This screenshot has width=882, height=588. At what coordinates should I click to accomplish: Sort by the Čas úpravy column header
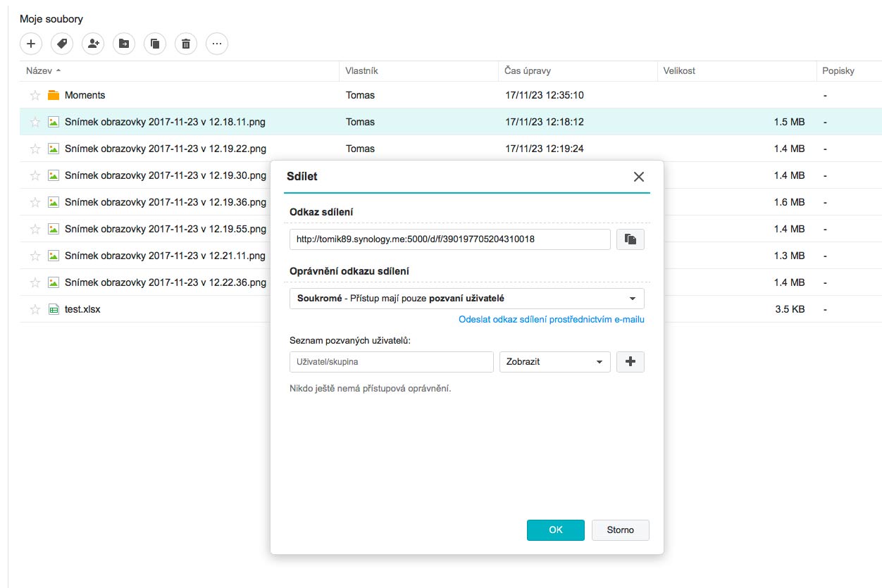[528, 71]
